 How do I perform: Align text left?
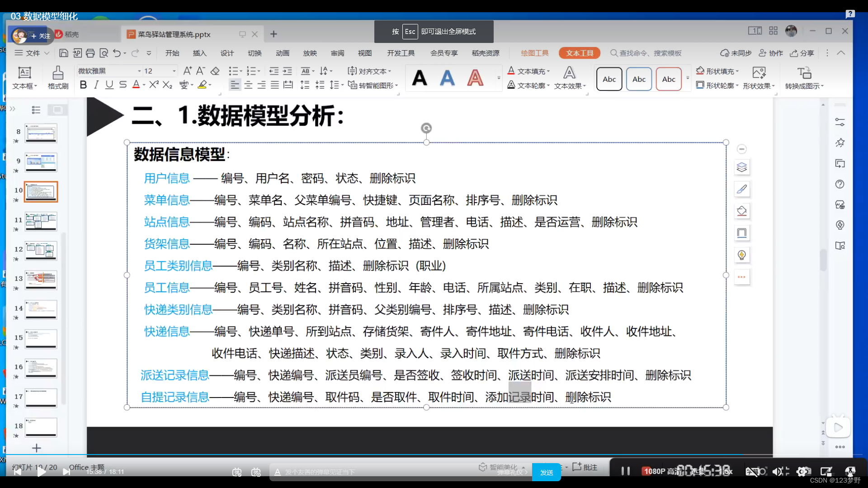[x=235, y=85]
